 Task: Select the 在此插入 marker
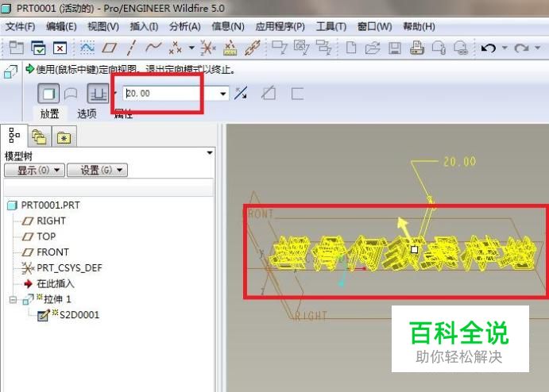[49, 283]
